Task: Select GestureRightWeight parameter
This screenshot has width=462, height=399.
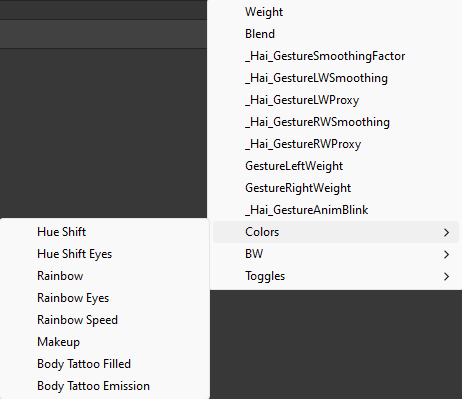Action: click(336, 188)
